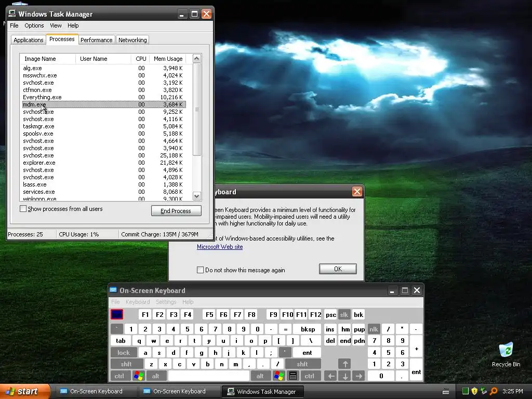This screenshot has height=399, width=532.
Task: Click the Safely Remove Hardware tray icon
Action: [x=484, y=391]
